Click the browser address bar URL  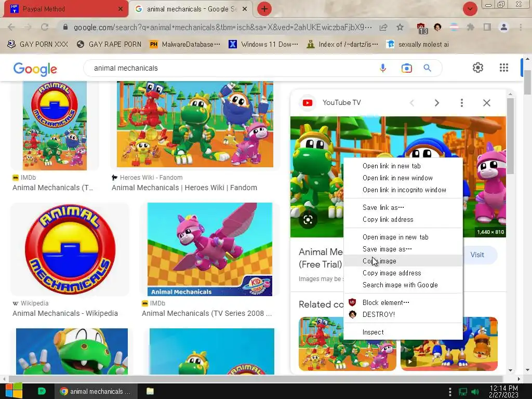[x=222, y=27]
